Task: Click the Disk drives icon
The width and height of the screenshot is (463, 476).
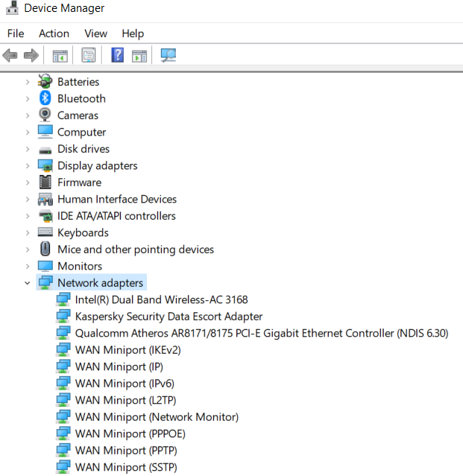Action: (45, 150)
